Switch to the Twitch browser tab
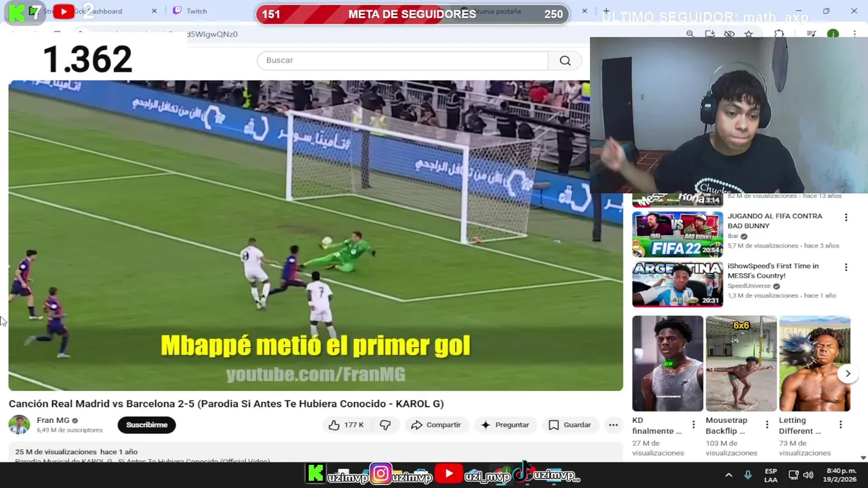The width and height of the screenshot is (868, 488). [197, 11]
